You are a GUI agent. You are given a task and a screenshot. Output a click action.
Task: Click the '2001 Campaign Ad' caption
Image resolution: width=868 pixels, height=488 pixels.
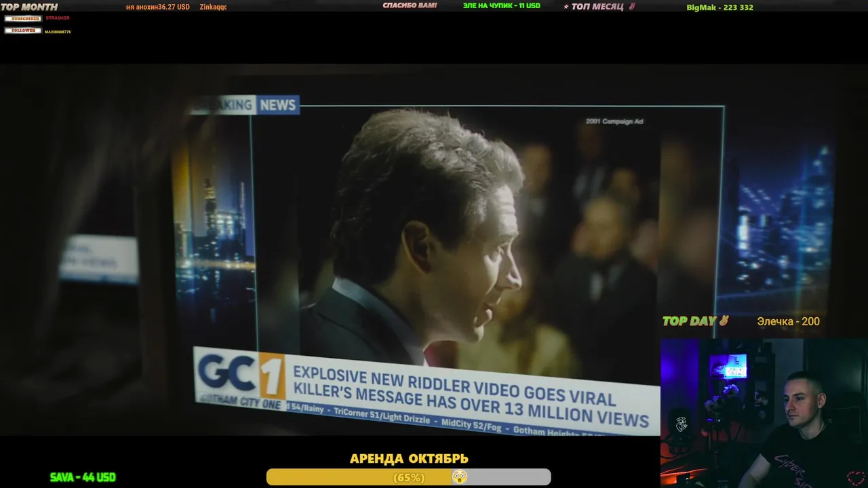click(614, 121)
